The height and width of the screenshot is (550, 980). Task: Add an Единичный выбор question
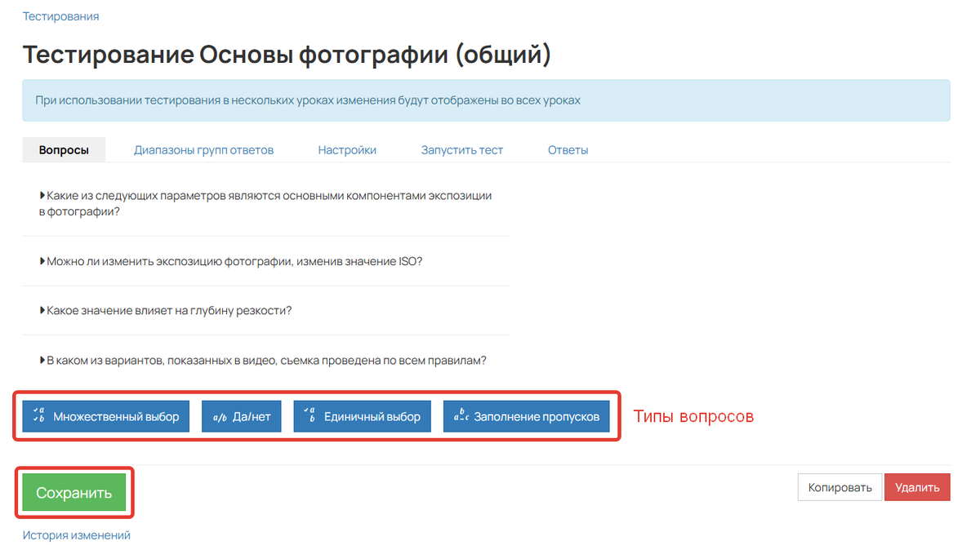coord(362,416)
